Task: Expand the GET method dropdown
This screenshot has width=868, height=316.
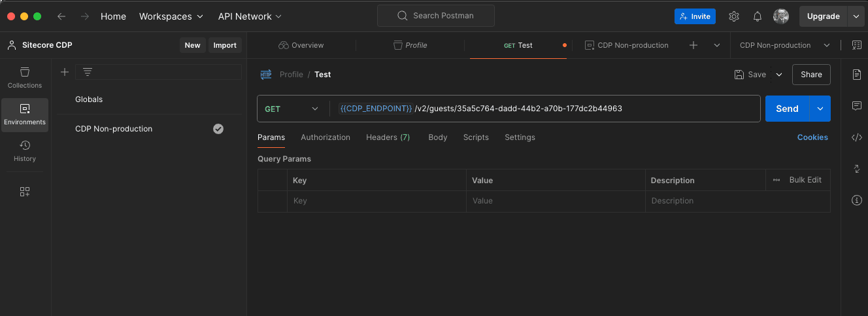Action: point(292,109)
